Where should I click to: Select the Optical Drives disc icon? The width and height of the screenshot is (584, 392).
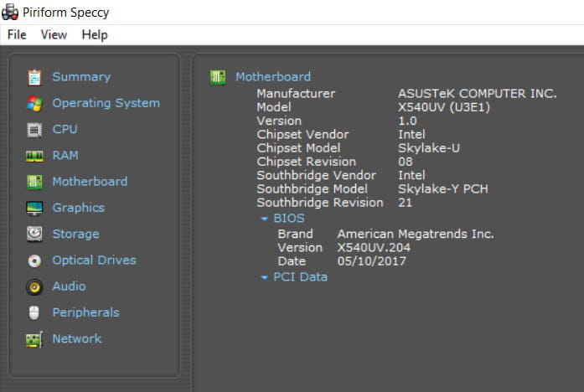pos(34,260)
